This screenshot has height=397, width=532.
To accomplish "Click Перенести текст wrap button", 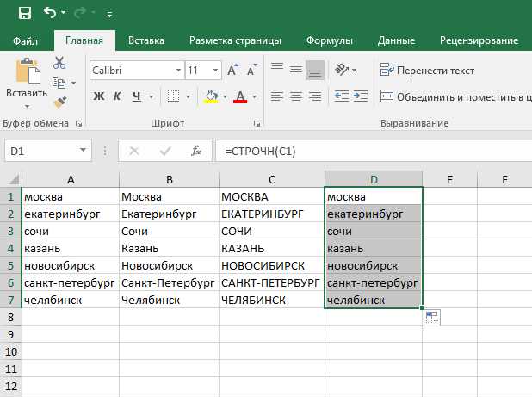I will click(x=427, y=71).
